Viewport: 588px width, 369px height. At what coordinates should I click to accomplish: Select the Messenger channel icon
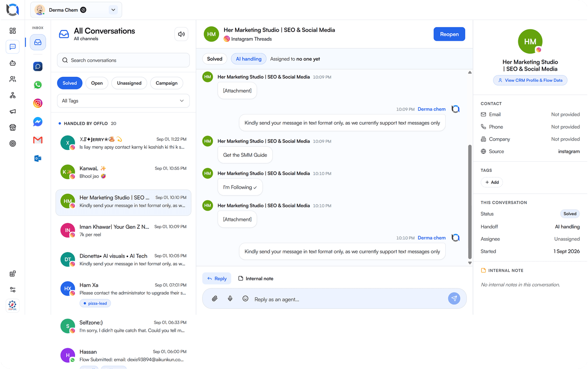tap(38, 122)
